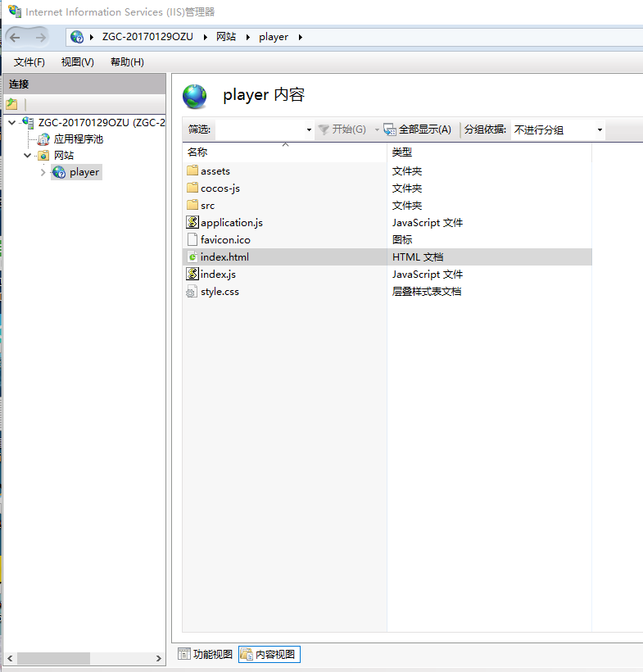
Task: Click arrow after ZGC-20170129OZU in breadcrumb
Action: click(x=206, y=37)
